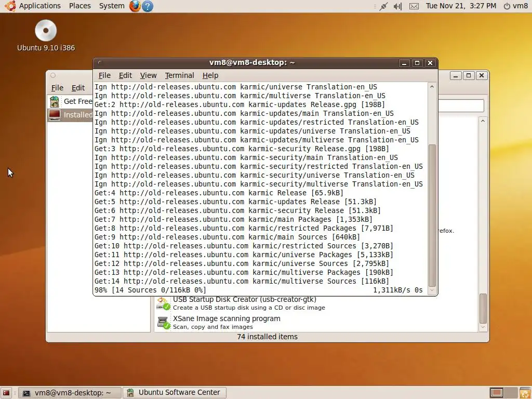Minimize the Ubuntu Software Center window
The height and width of the screenshot is (399, 532).
click(x=456, y=75)
